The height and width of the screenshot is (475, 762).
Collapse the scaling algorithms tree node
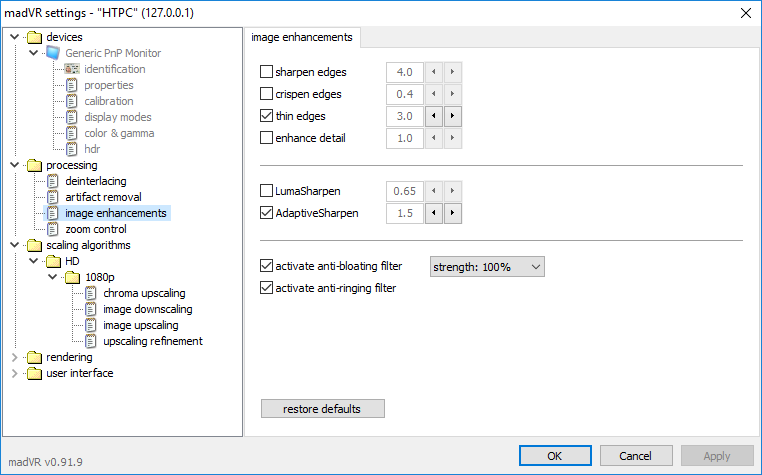click(15, 245)
